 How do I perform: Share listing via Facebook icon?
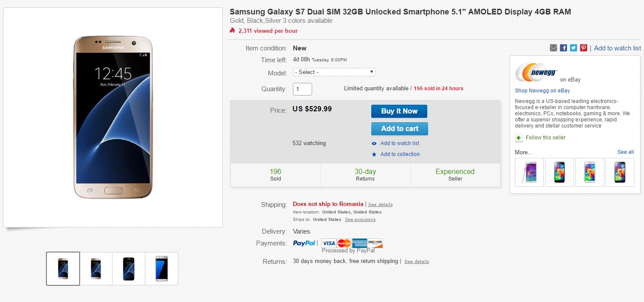tap(563, 48)
